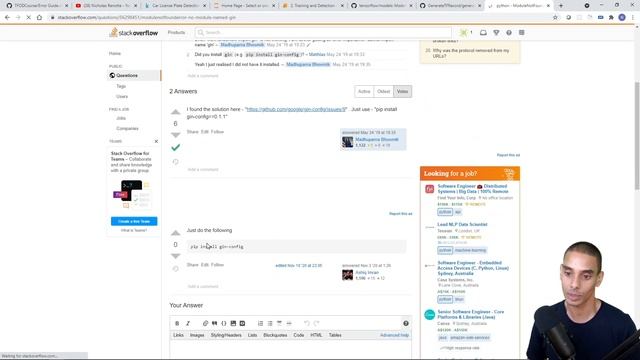This screenshot has height=360, width=640.
Task: Click Undo in answer editor toolbar
Action: coord(307,323)
